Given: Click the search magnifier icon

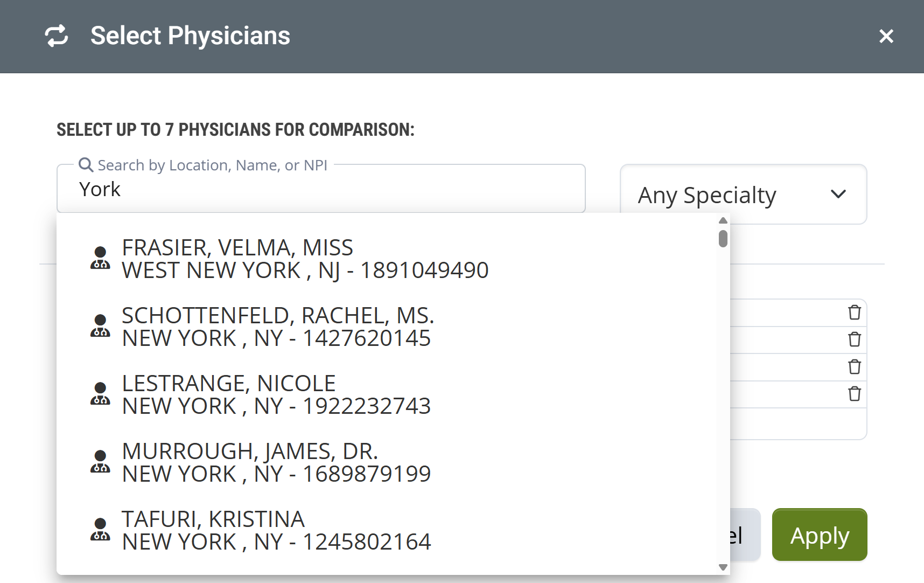Looking at the screenshot, I should (x=86, y=164).
